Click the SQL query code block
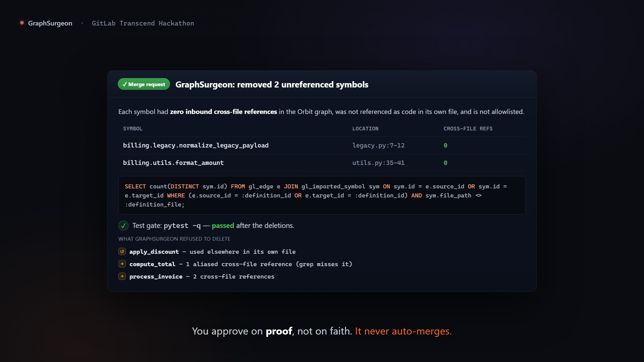 (322, 195)
